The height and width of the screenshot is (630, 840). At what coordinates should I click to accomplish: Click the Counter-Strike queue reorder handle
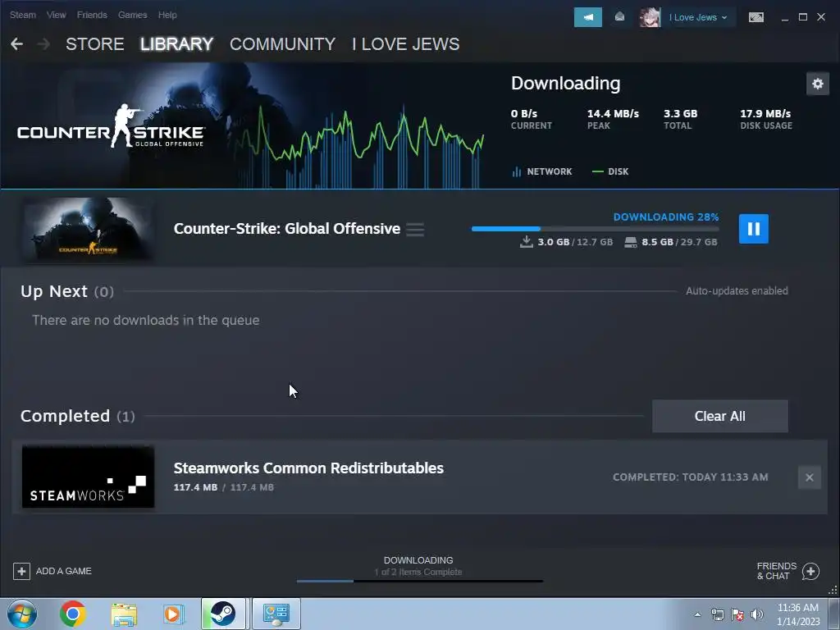pos(414,230)
